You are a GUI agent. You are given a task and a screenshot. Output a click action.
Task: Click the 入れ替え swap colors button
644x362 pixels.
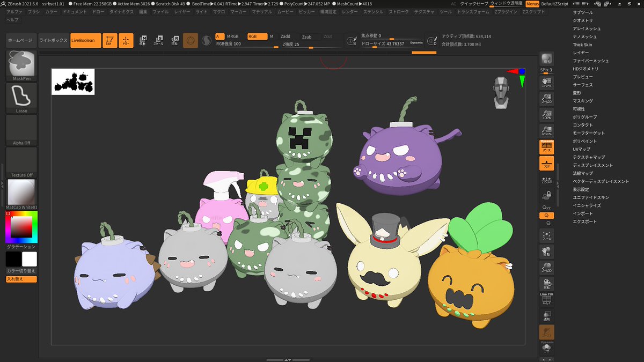pyautogui.click(x=21, y=279)
